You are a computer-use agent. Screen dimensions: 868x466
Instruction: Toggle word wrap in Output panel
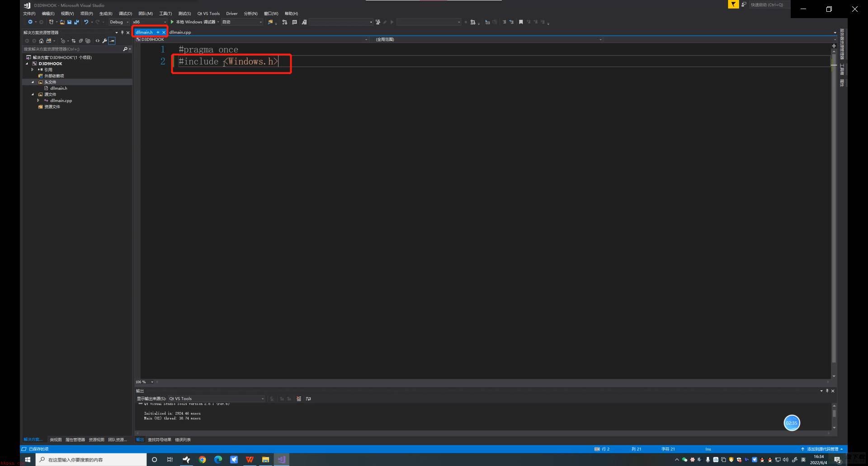click(x=308, y=399)
